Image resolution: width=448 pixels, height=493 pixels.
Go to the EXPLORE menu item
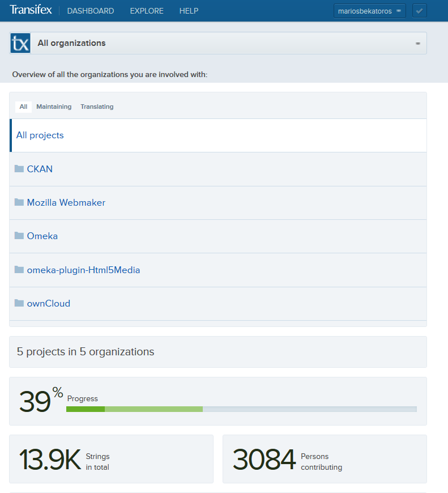coord(147,11)
